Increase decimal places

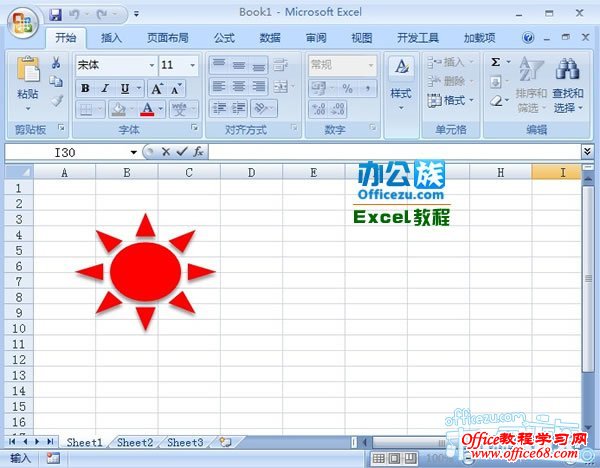[318, 109]
